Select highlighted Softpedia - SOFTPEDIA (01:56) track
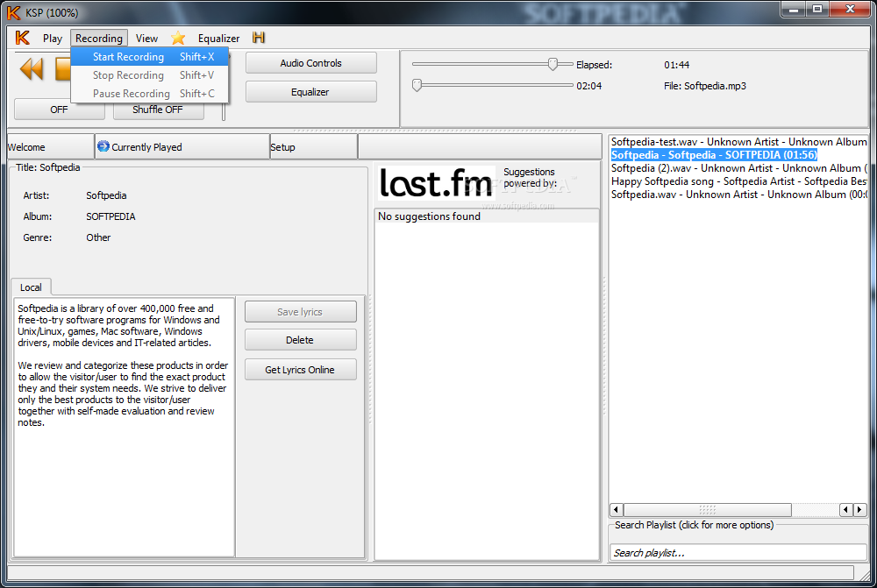Screen dimensions: 877x588 pyautogui.click(x=714, y=155)
